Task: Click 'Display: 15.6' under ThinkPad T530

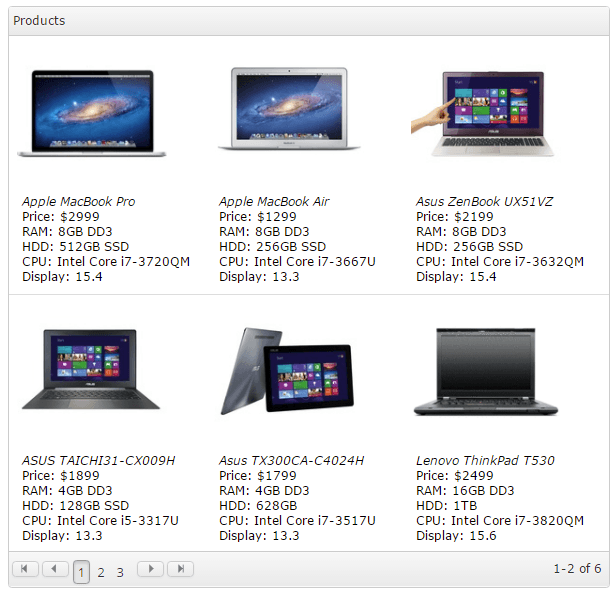Action: tap(456, 535)
